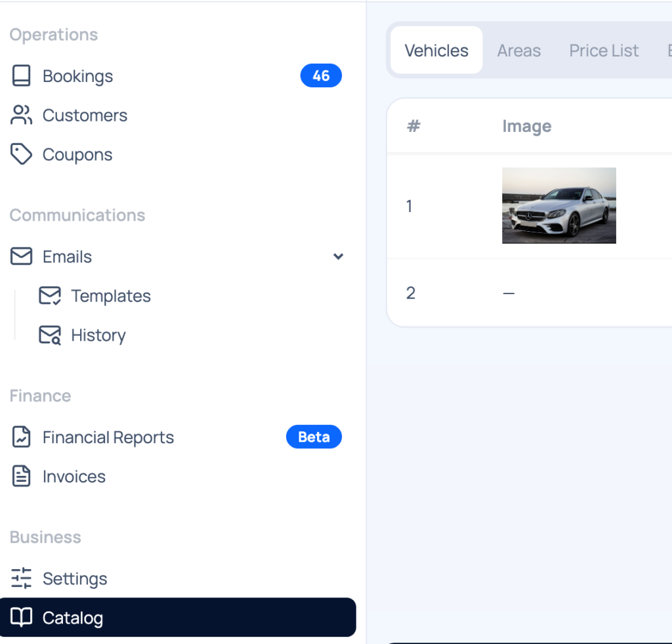The height and width of the screenshot is (644, 672).
Task: Go to Customers page label
Action: (85, 116)
